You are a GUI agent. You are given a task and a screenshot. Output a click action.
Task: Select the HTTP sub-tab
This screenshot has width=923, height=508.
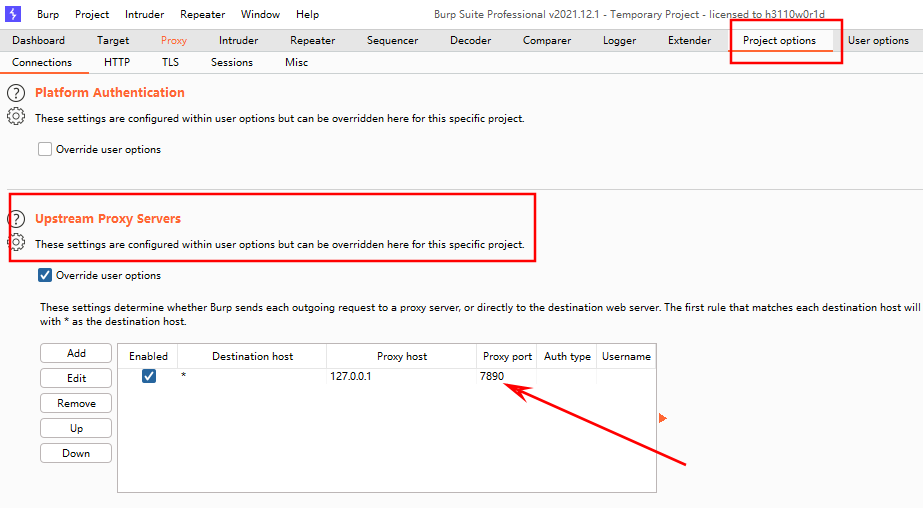[x=117, y=62]
